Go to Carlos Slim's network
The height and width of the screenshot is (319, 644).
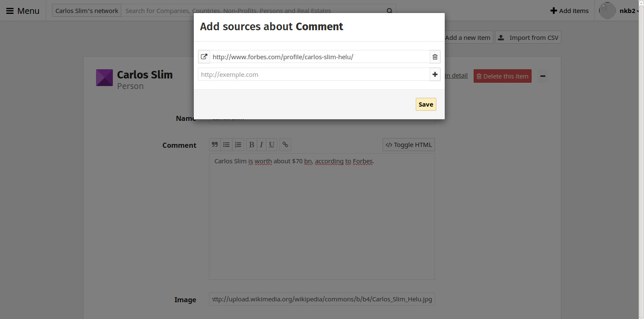(x=86, y=10)
